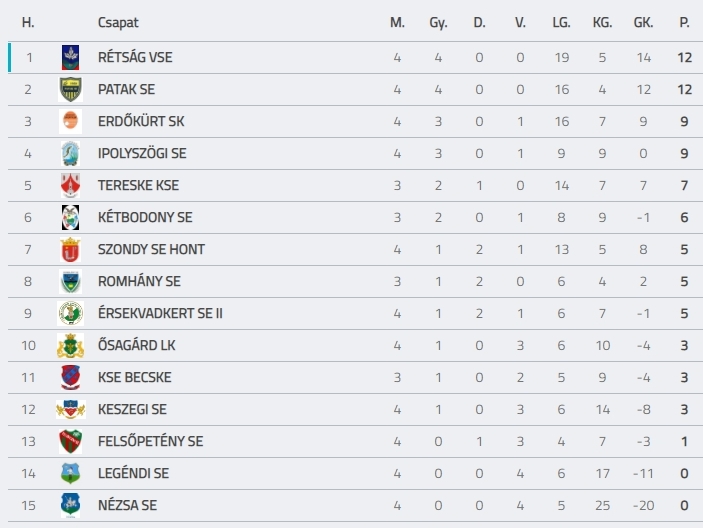Click the KSE Becske shield crest
703x528 pixels.
click(70, 377)
